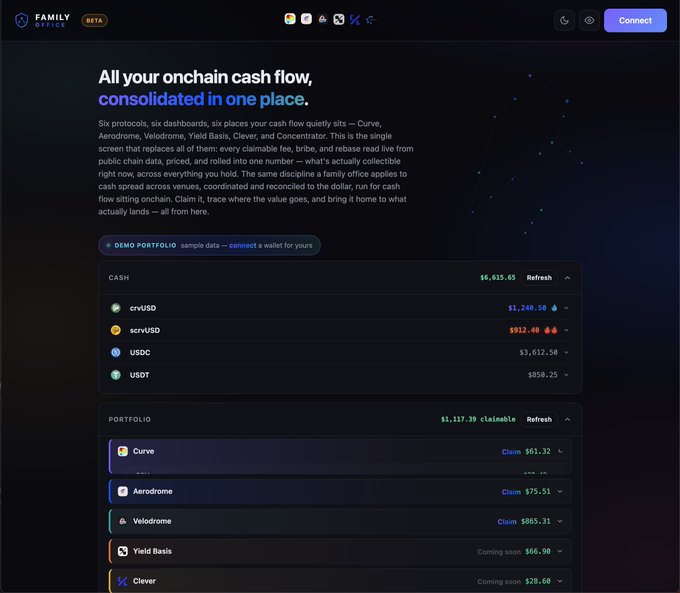This screenshot has height=593, width=680.
Task: Click the BETA badge
Action: 95,20
